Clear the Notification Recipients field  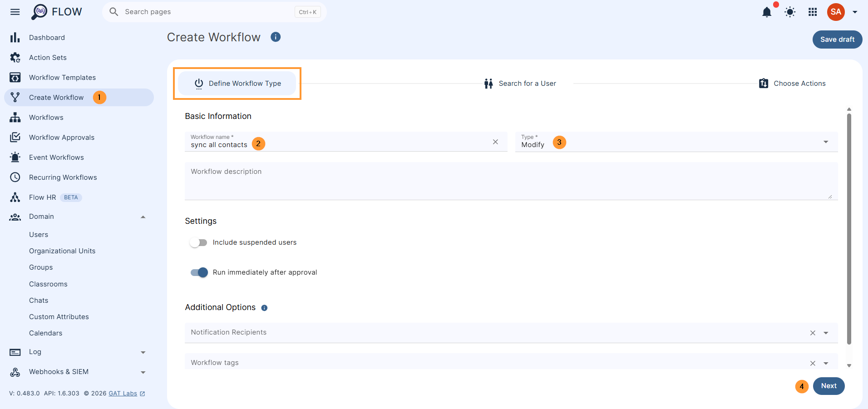(x=813, y=333)
